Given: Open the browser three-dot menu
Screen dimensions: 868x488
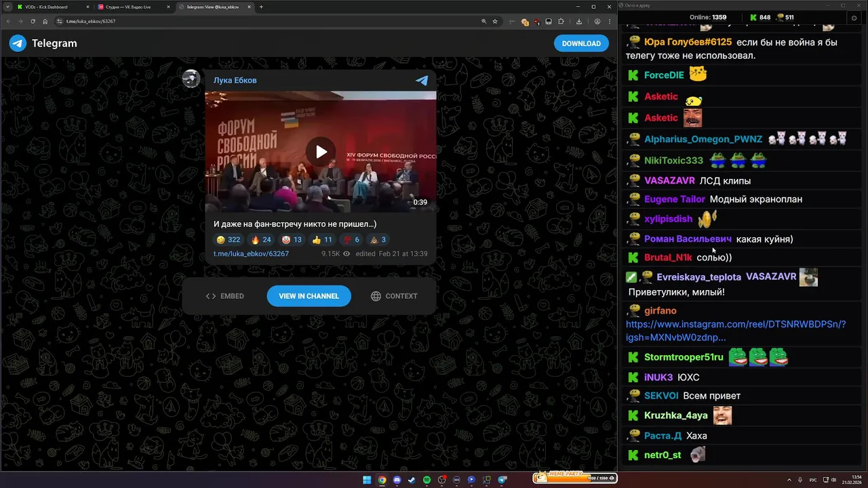Looking at the screenshot, I should [610, 21].
